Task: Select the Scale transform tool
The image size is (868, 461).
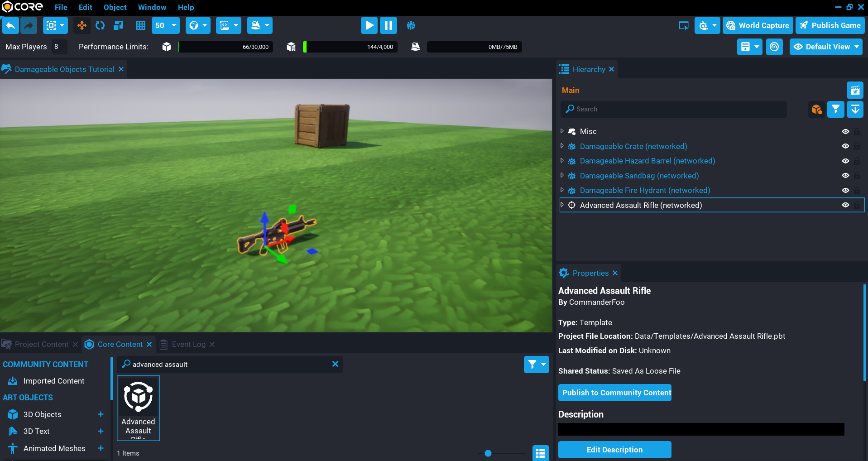Action: (x=118, y=25)
